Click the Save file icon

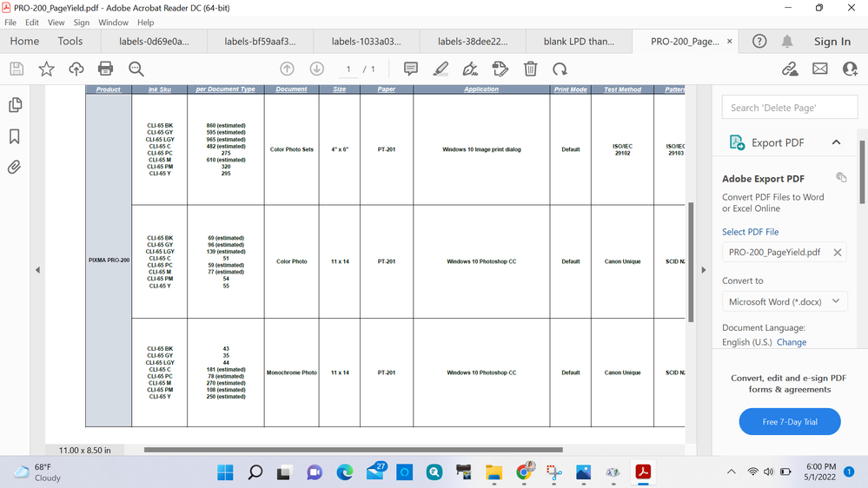(17, 69)
